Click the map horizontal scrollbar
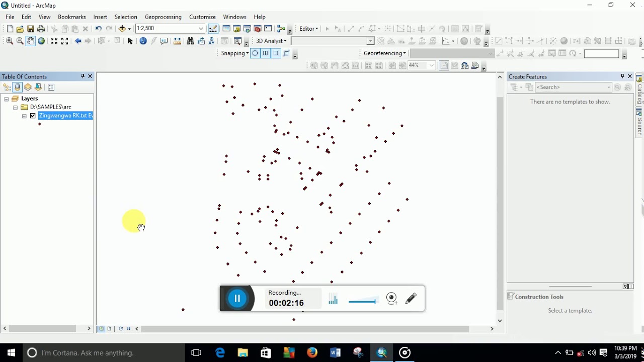 click(x=304, y=329)
